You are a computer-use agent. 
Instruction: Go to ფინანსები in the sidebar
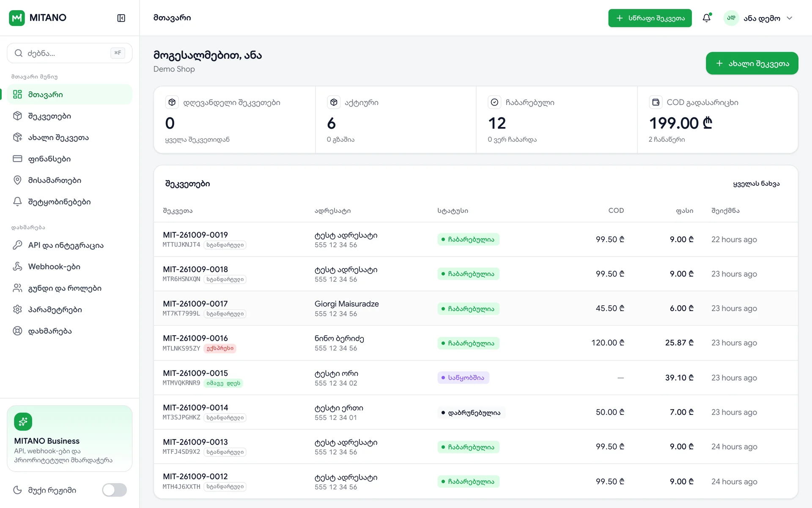pos(70,159)
